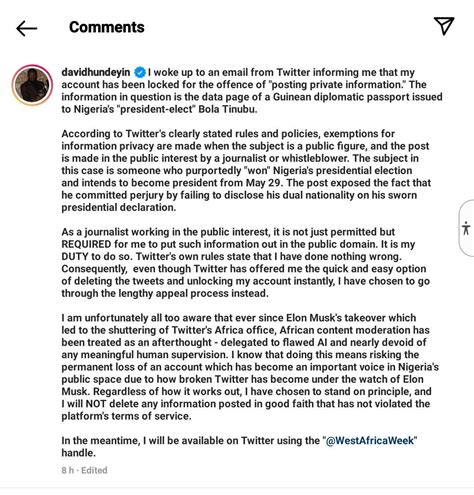This screenshot has height=495, width=474.
Task: Open davidhundeyin's profile picture
Action: click(32, 85)
